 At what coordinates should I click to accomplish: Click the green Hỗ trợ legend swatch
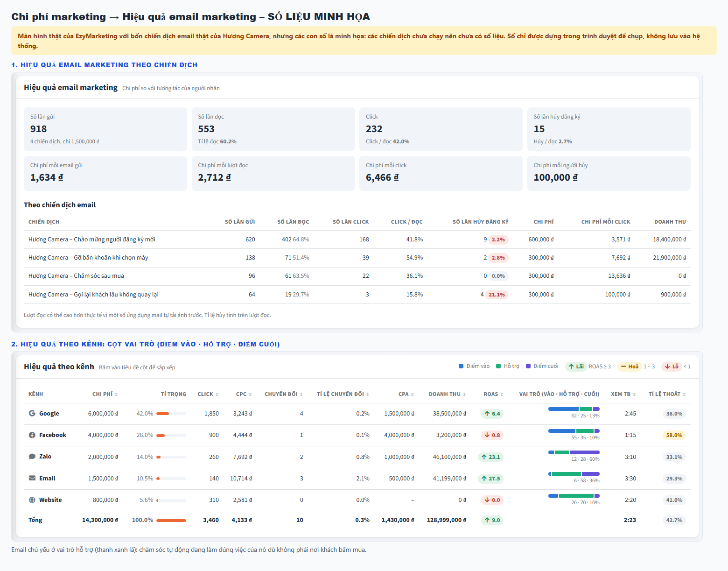pos(498,366)
